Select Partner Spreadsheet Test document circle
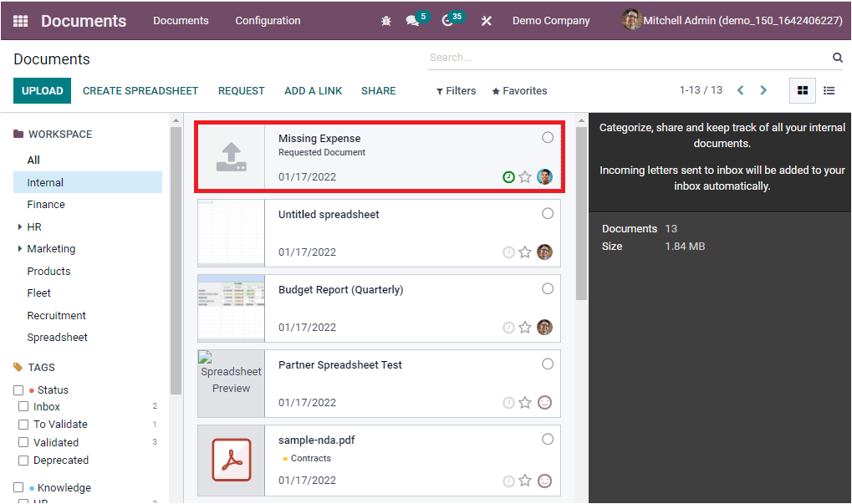 (x=548, y=364)
